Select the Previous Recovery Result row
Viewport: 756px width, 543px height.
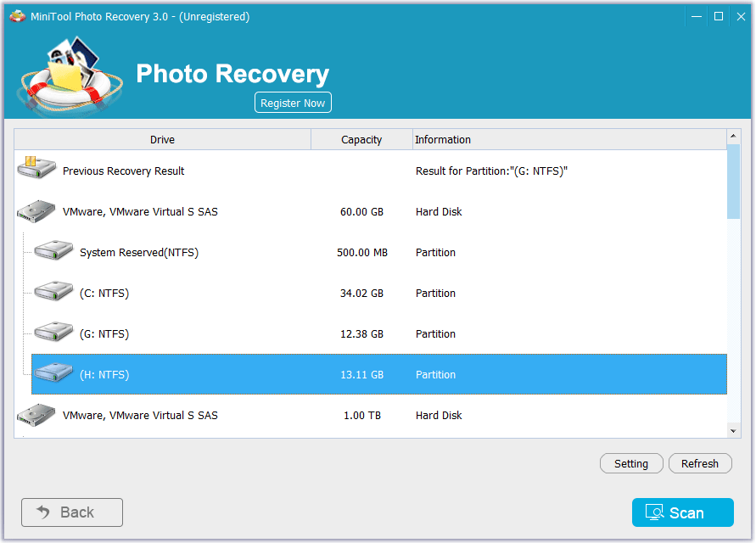[x=370, y=171]
